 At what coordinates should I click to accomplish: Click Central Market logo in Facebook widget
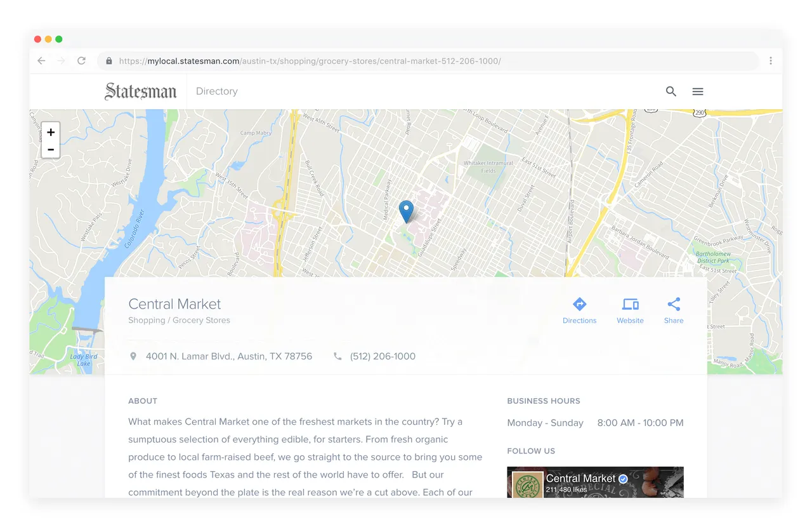[528, 486]
